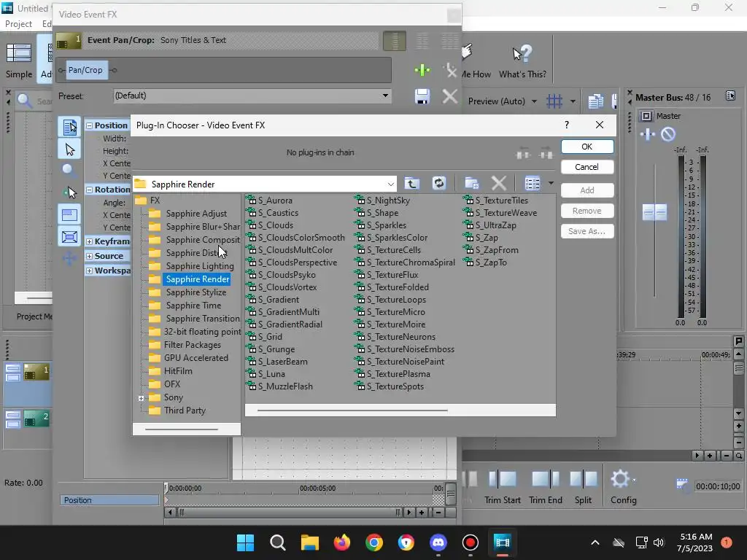The image size is (747, 560).
Task: Select the root FX folder in tree
Action: point(155,201)
